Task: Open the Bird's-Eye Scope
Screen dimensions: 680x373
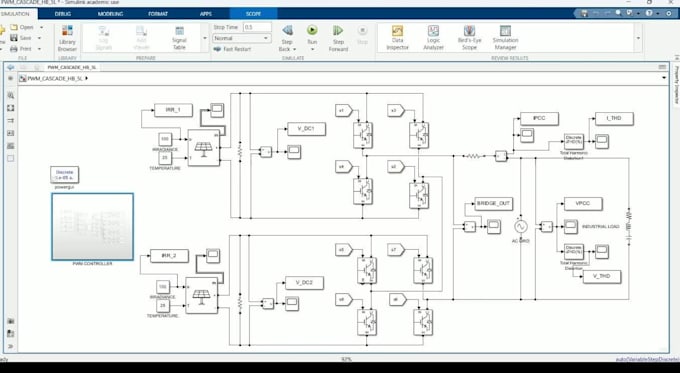Action: coord(469,37)
